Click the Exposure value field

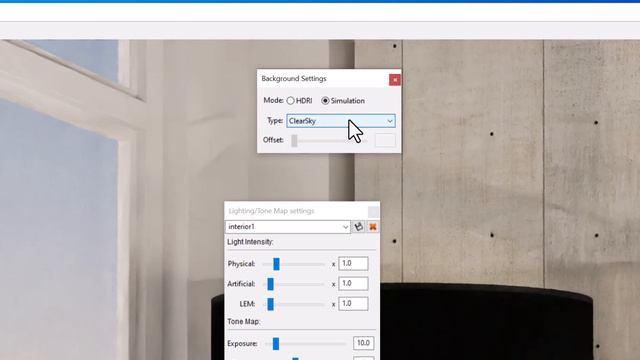(363, 343)
